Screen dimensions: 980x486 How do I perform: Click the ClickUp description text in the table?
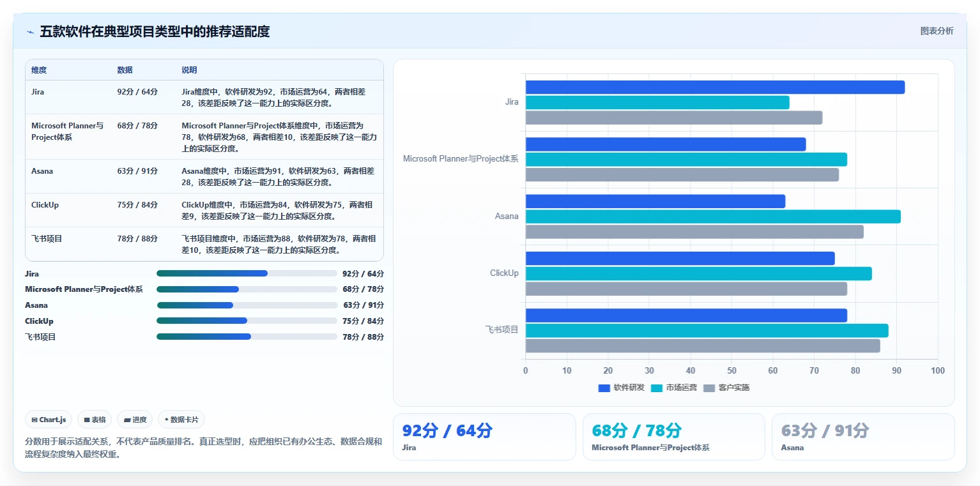[x=277, y=211]
